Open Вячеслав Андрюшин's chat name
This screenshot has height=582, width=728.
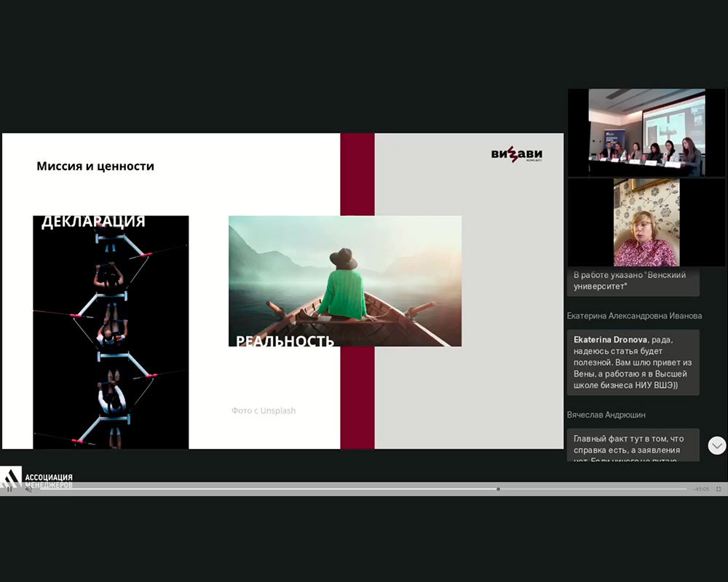pos(606,415)
